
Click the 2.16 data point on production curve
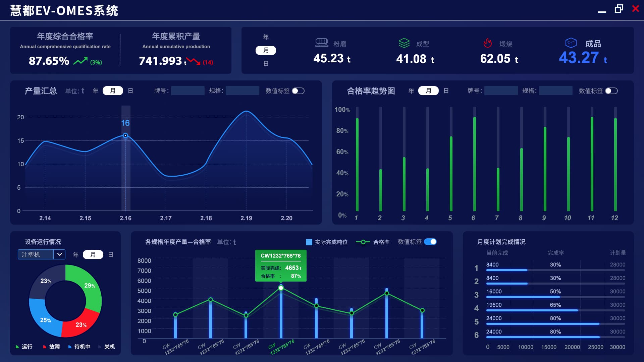point(125,135)
